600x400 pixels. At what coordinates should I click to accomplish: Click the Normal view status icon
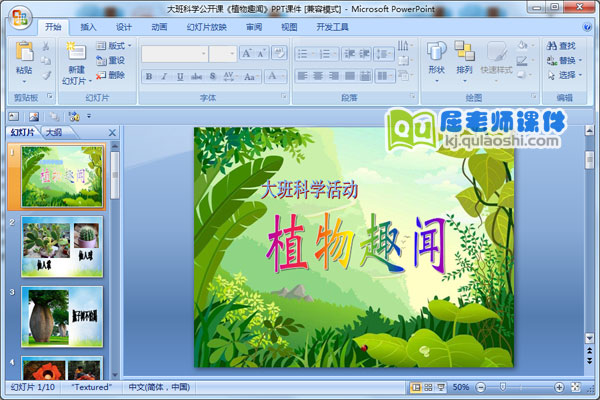415,387
